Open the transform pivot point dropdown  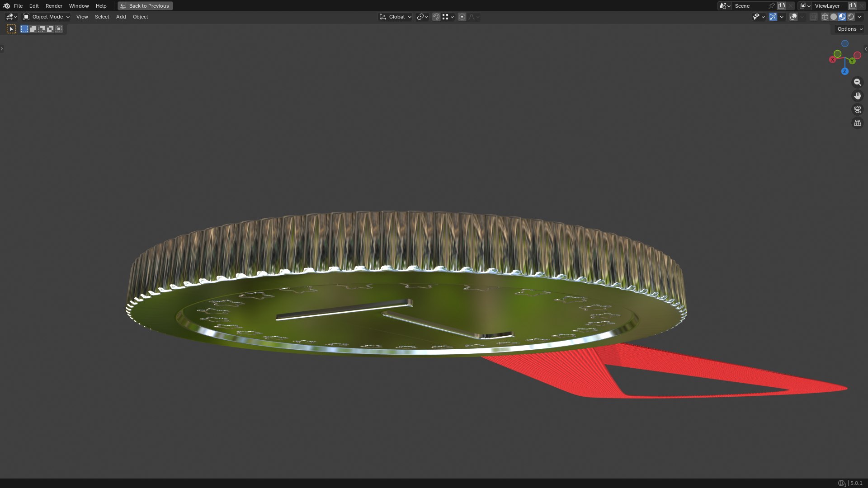[x=422, y=17]
